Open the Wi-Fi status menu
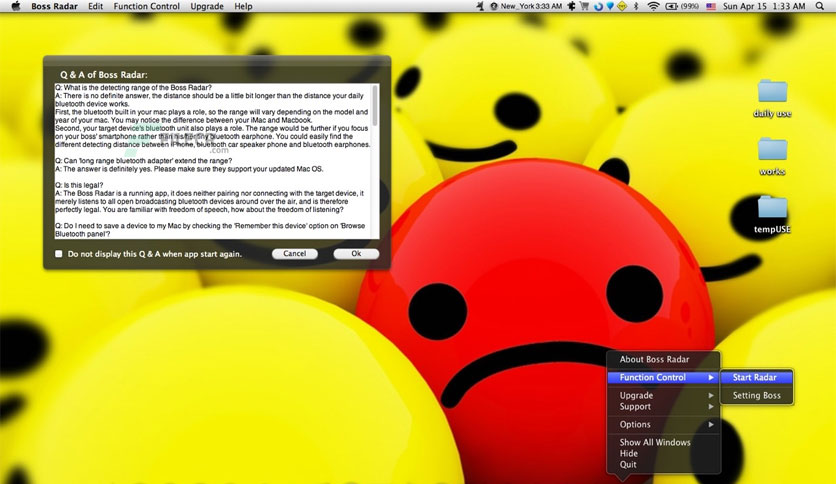 coord(653,6)
